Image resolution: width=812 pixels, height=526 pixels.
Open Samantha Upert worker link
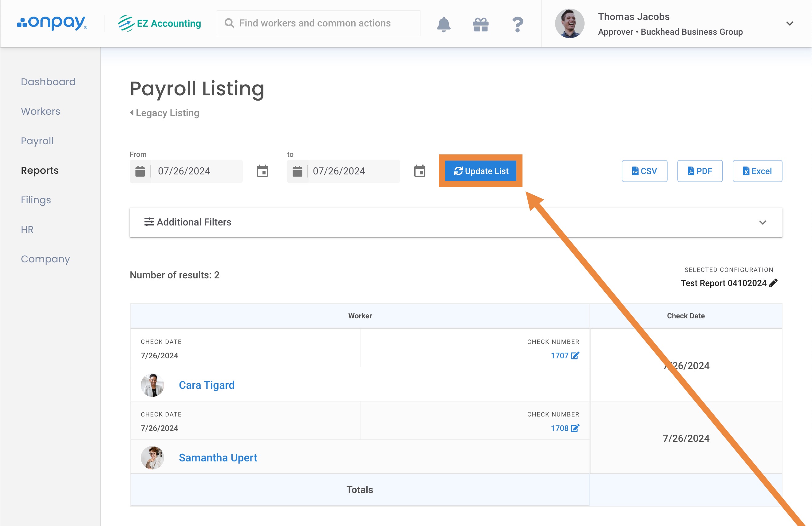tap(218, 458)
